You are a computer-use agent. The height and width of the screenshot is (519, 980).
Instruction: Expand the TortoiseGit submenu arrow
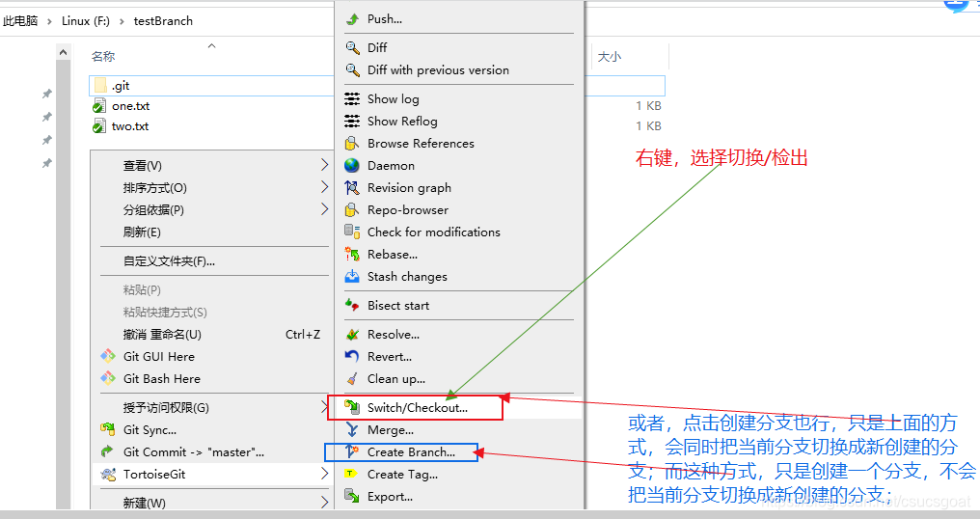[324, 474]
